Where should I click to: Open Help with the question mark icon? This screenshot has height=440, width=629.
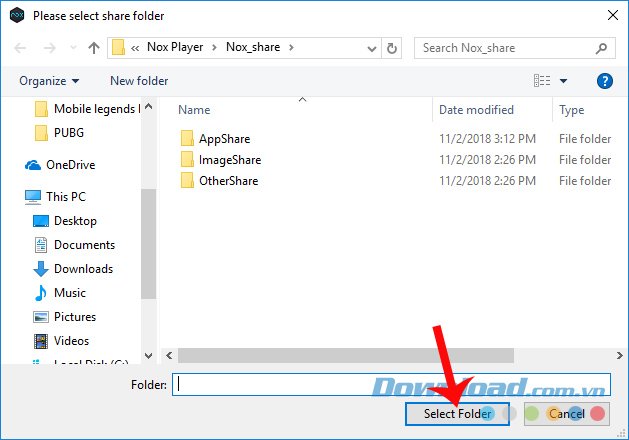pos(605,81)
